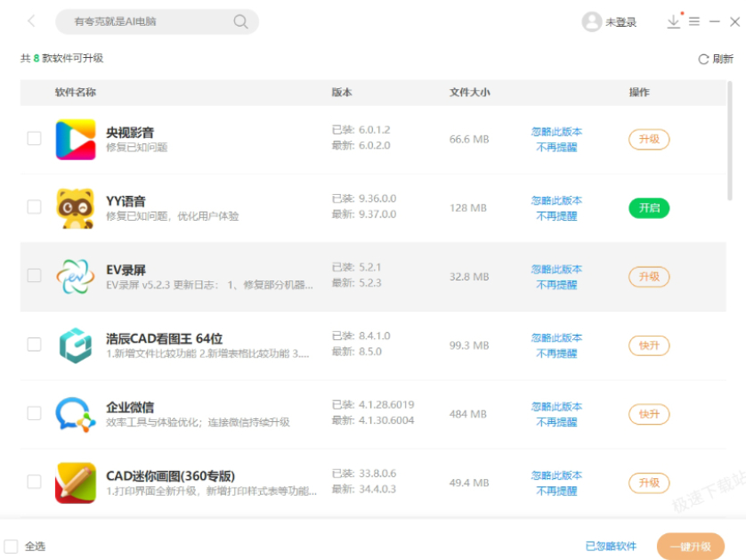Screen dimensions: 746x560
Task: Open the hamburger main menu
Action: tap(694, 21)
